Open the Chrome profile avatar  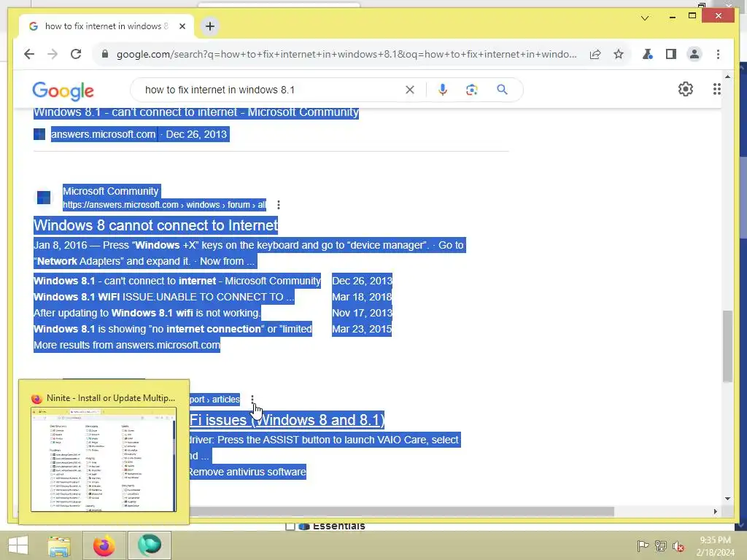694,54
